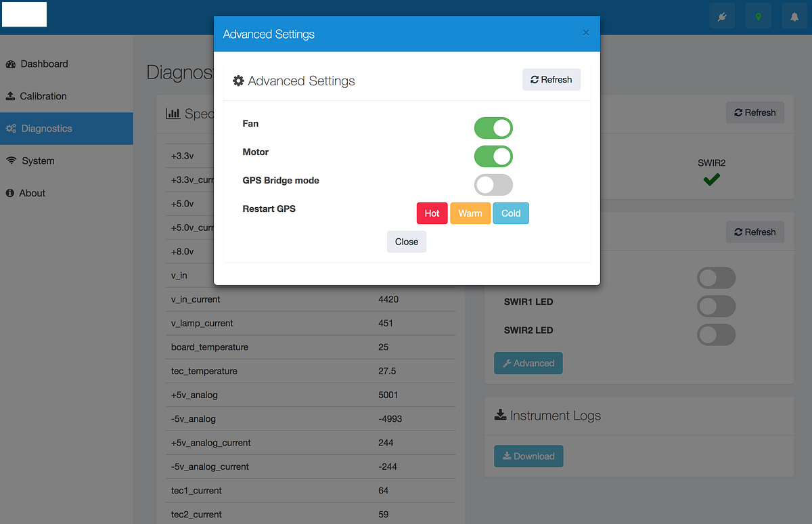Disable the Motor switch
The image size is (812, 524).
(493, 156)
